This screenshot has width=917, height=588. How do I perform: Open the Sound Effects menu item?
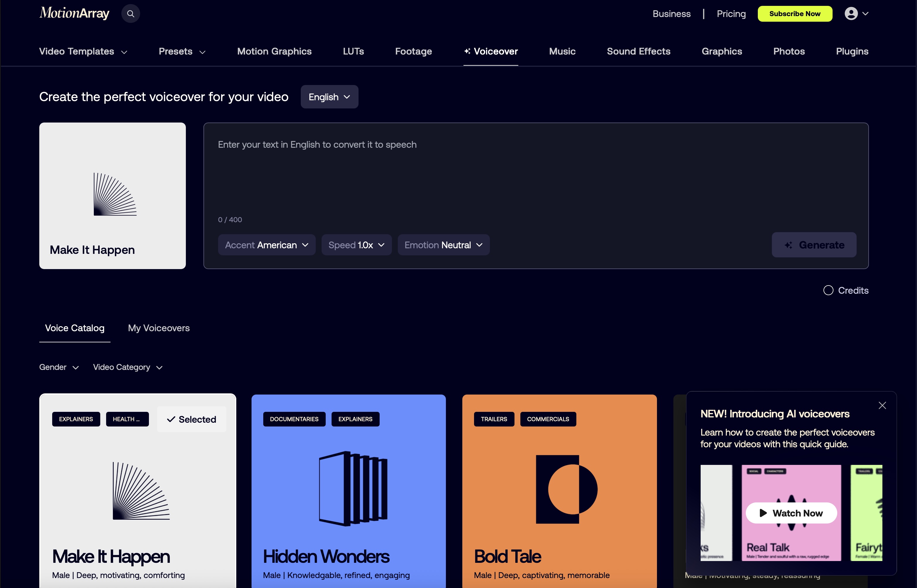click(638, 52)
